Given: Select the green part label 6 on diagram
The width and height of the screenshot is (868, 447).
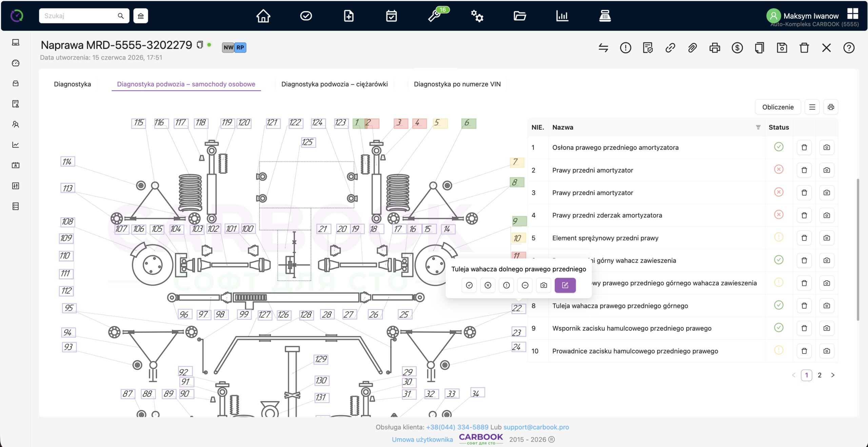Looking at the screenshot, I should 469,123.
